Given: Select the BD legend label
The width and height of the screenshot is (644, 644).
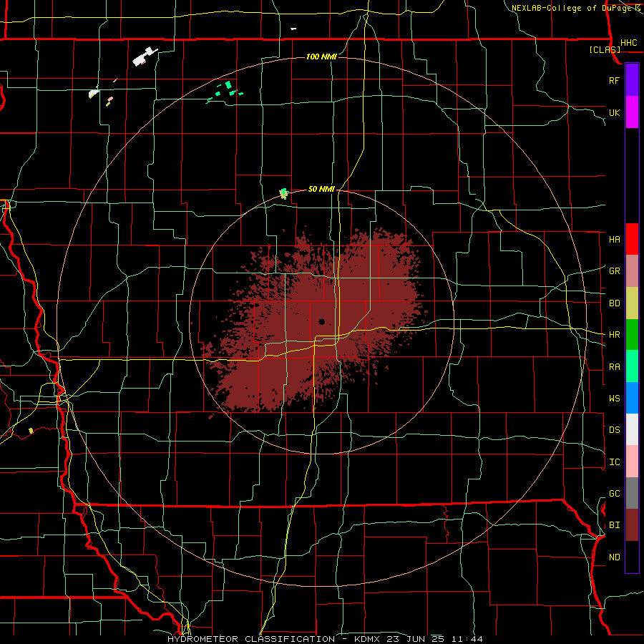Looking at the screenshot, I should point(614,303).
